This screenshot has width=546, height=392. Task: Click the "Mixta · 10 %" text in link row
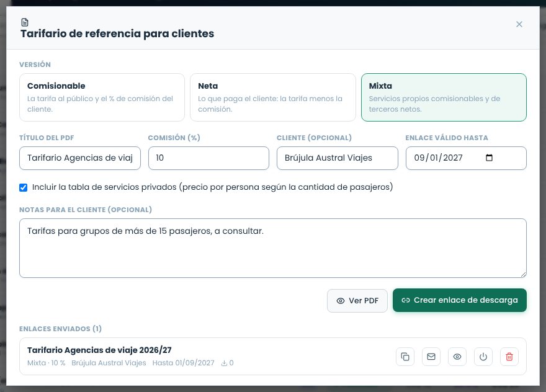pyautogui.click(x=47, y=363)
